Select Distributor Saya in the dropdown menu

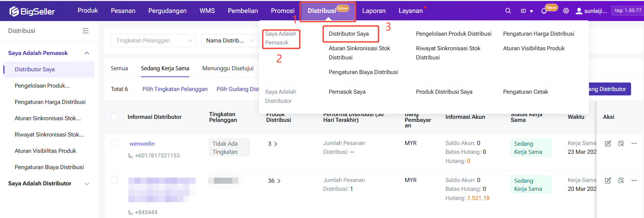[x=348, y=34]
